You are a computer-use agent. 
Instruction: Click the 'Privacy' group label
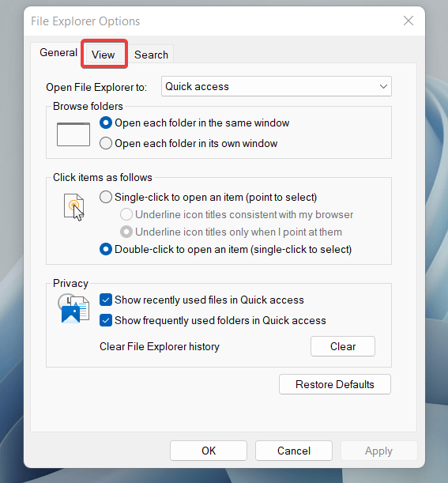pos(70,283)
